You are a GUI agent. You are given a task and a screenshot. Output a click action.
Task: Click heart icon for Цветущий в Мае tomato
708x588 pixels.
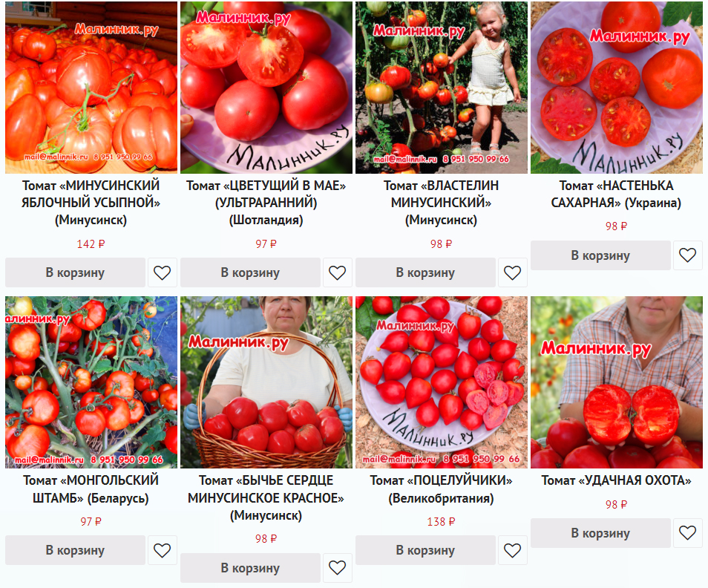337,272
